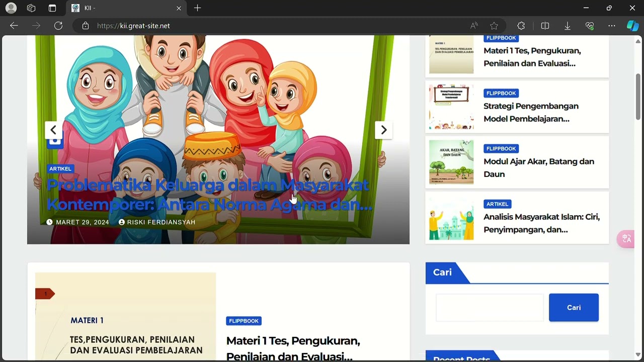This screenshot has width=644, height=362.
Task: Show previous slide with left arrow
Action: (x=53, y=130)
